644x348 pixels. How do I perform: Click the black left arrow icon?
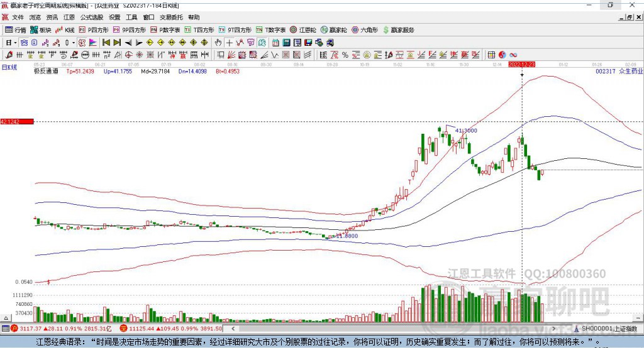(x=128, y=43)
